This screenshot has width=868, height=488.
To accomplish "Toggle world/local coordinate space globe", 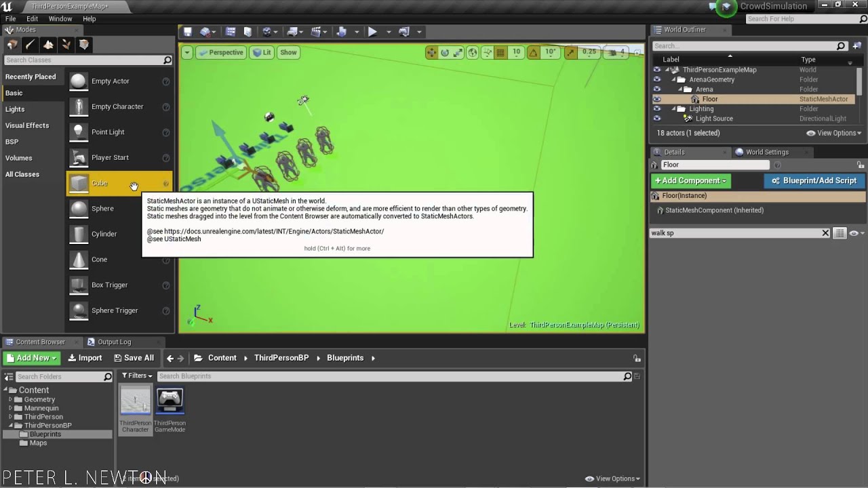I will coord(473,52).
